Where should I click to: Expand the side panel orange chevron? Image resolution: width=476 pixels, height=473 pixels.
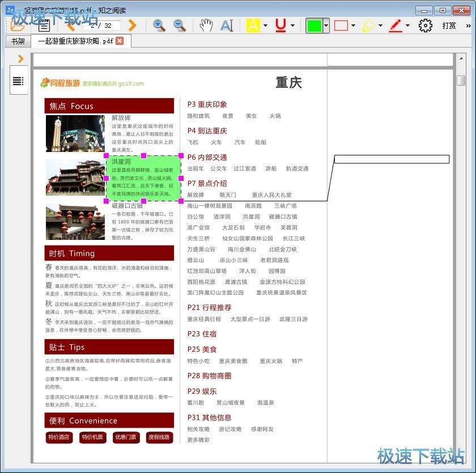20,58
